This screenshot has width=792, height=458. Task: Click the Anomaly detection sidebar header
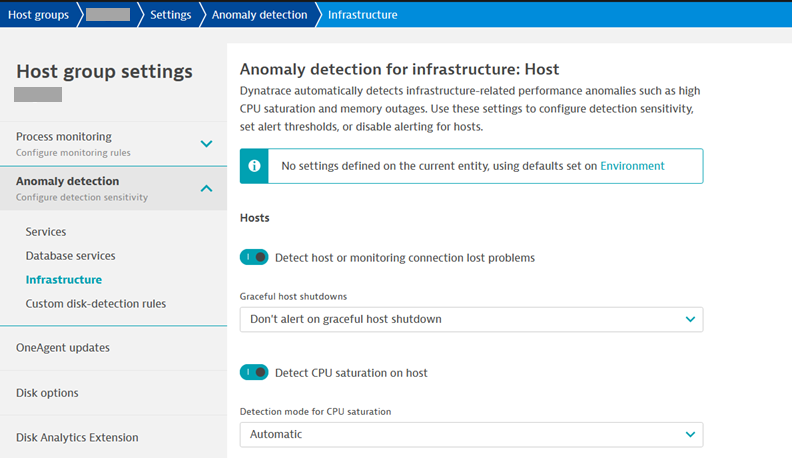113,188
